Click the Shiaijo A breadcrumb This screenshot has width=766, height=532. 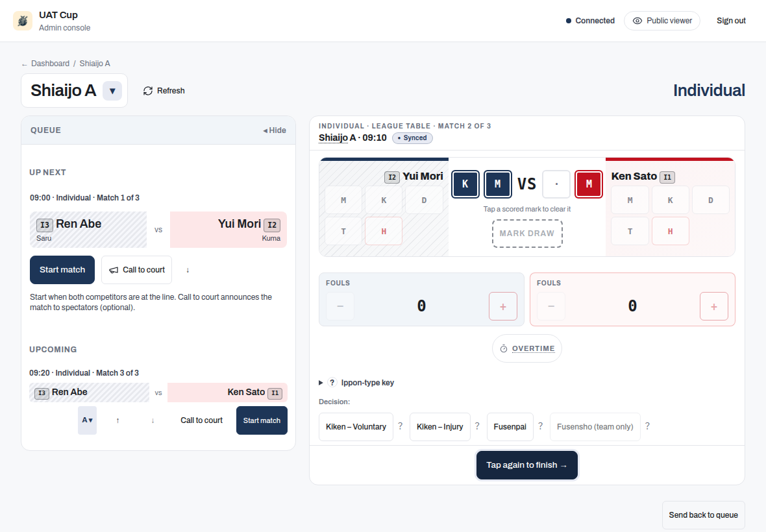tap(95, 64)
